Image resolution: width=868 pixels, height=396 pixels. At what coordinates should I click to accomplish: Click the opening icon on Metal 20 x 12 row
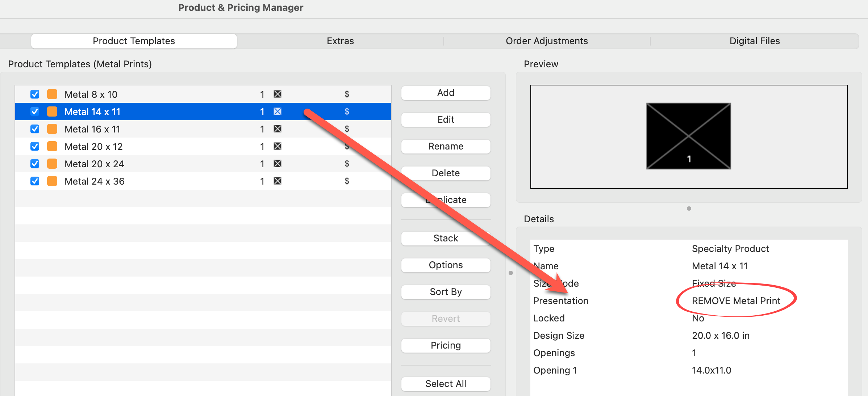pyautogui.click(x=277, y=146)
